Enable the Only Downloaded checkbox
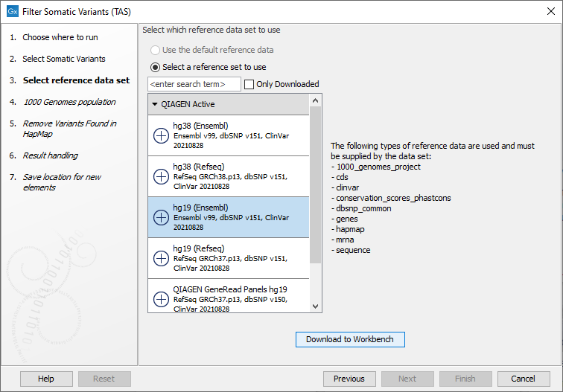This screenshot has width=563, height=392. point(249,84)
